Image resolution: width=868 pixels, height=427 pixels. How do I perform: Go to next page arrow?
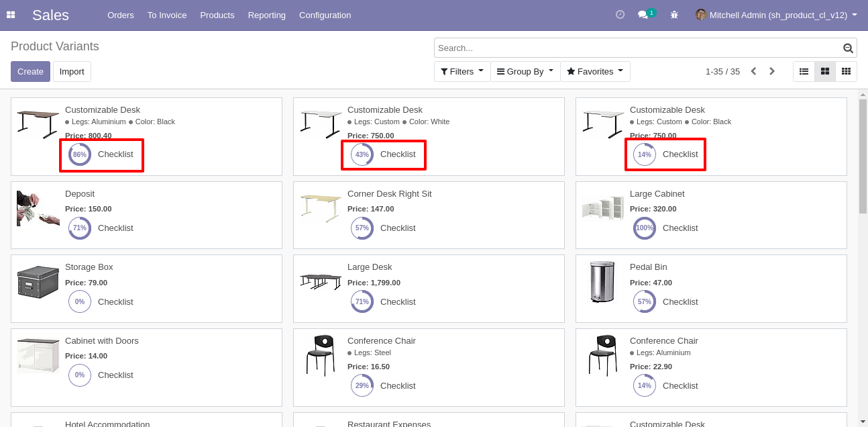772,71
